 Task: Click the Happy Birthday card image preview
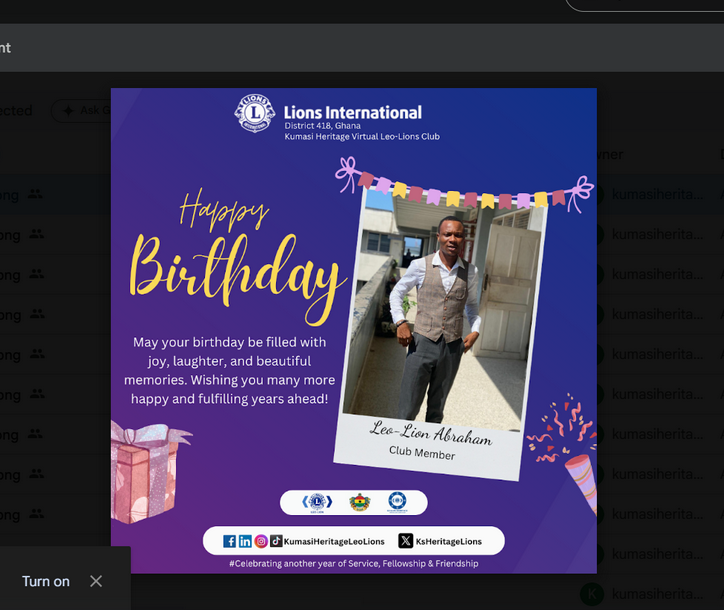(354, 331)
